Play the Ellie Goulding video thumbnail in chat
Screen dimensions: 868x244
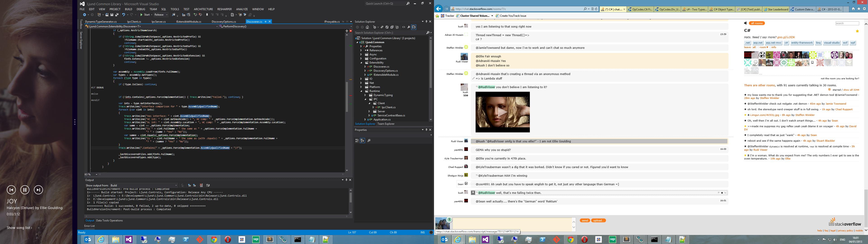[x=502, y=112]
